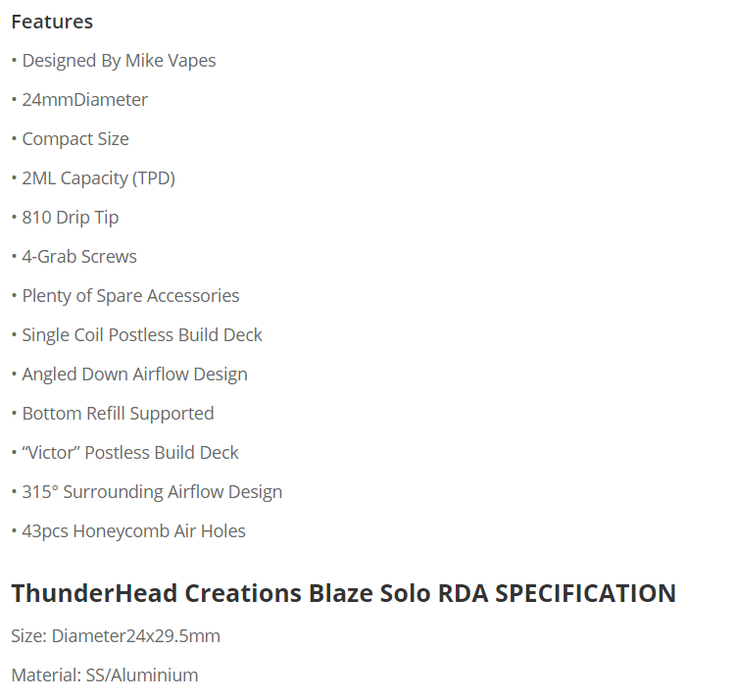Click the 4-Grab Screws bullet text

point(78,257)
